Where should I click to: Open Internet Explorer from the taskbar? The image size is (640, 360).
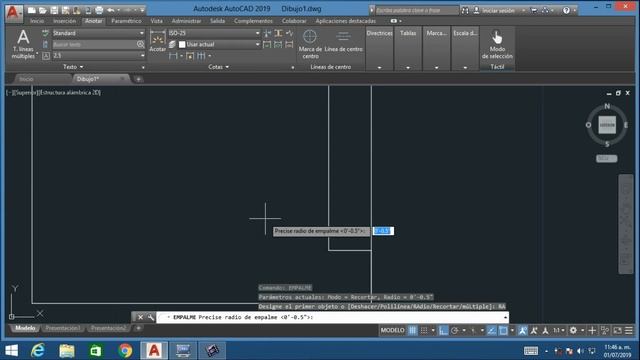[38, 351]
